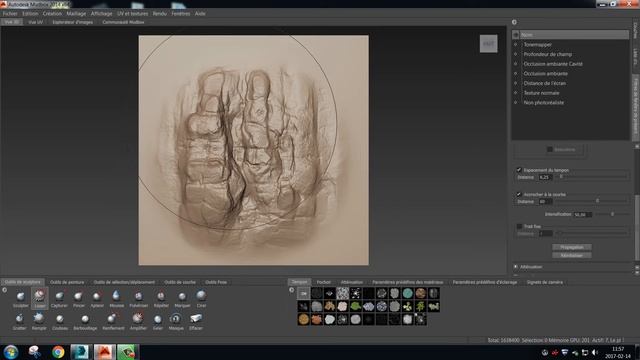640x360 pixels.
Task: Open the Maillage menu
Action: click(x=76, y=13)
